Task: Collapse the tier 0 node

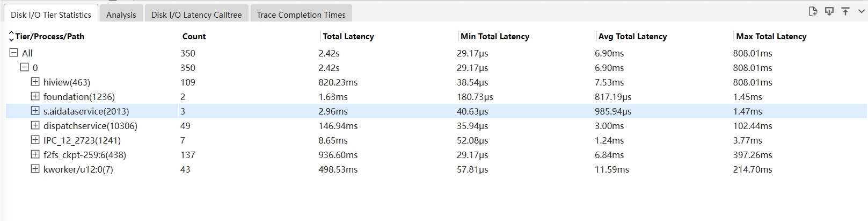Action: coord(25,67)
